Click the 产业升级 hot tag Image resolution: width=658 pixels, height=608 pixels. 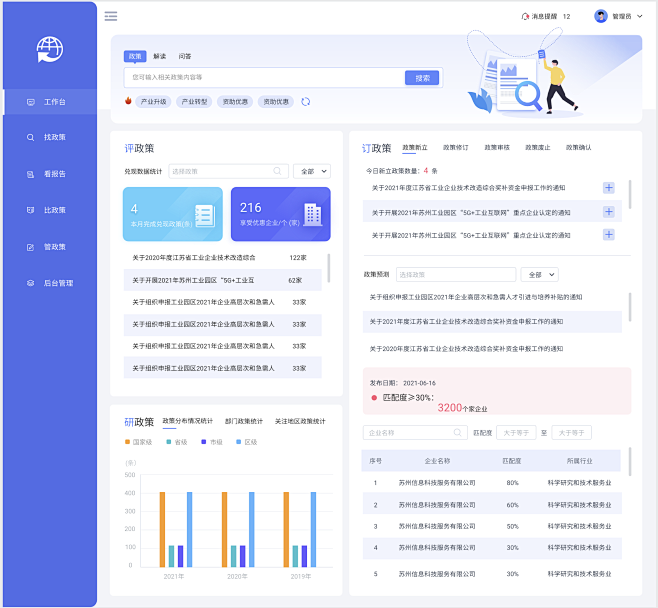[153, 102]
